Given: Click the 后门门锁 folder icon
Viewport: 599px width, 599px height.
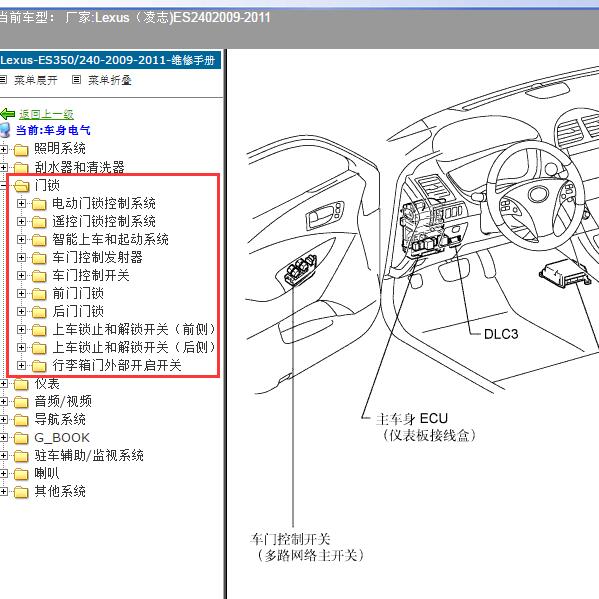Looking at the screenshot, I should pyautogui.click(x=39, y=311).
